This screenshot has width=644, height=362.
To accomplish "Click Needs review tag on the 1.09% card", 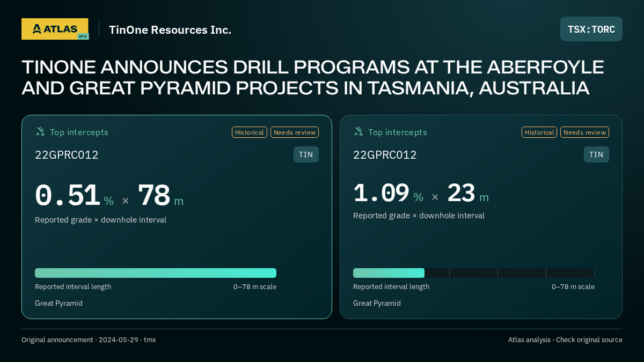I will [x=584, y=132].
